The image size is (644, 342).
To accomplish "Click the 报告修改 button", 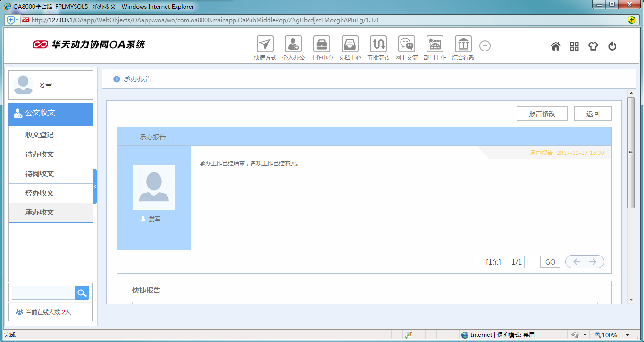I will coord(542,114).
